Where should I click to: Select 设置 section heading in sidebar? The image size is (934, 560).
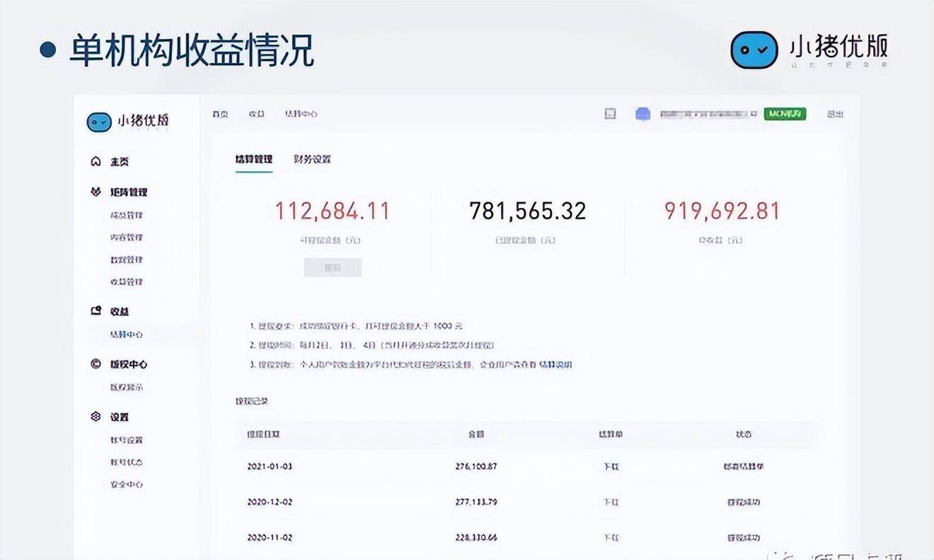point(120,416)
